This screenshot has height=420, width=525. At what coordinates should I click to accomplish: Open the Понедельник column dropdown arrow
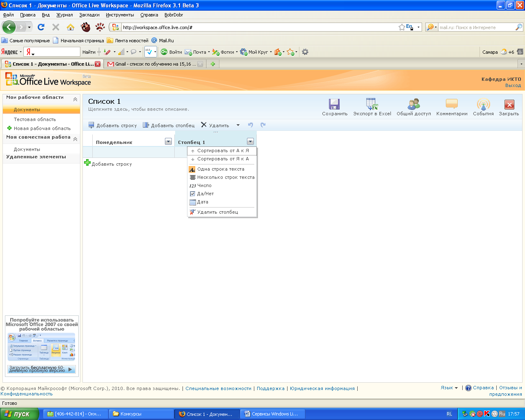[168, 142]
